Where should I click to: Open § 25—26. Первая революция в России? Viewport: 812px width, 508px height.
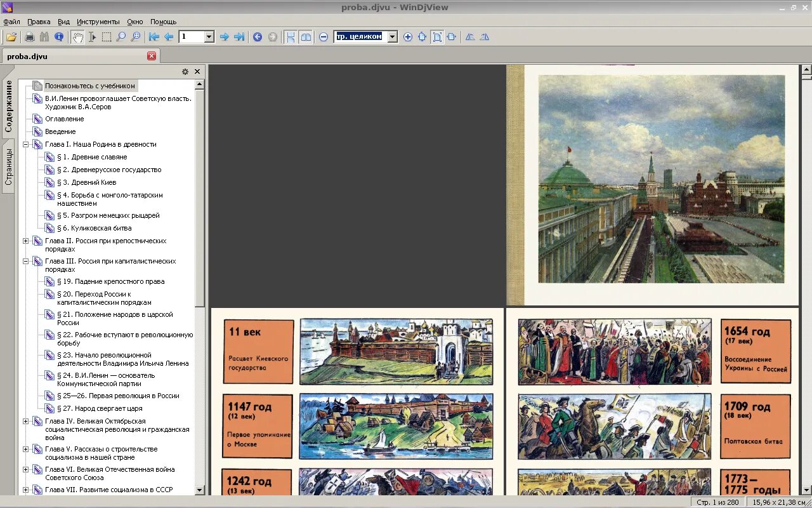click(x=118, y=396)
